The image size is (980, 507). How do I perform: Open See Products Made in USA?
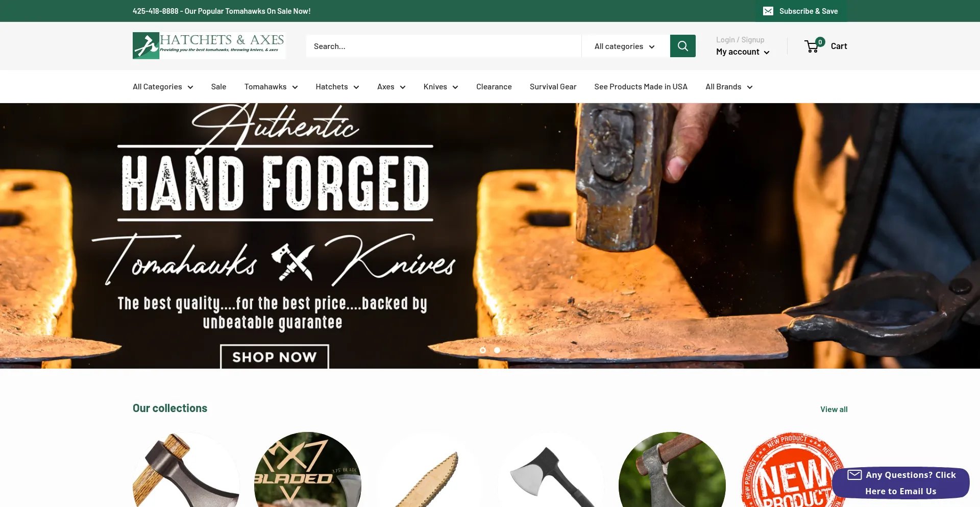(x=641, y=87)
